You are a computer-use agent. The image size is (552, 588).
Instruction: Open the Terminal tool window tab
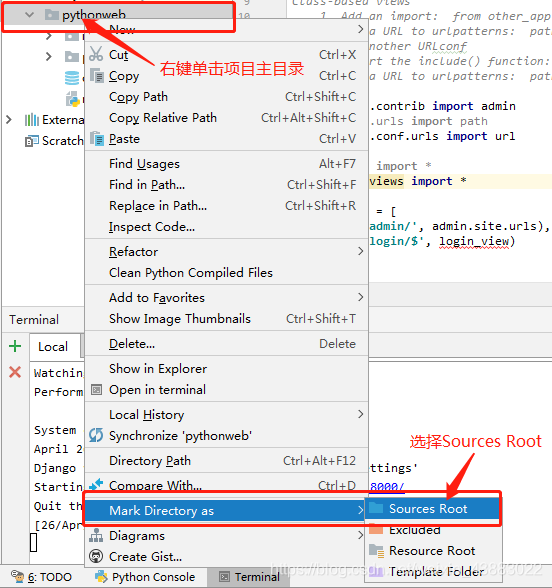pyautogui.click(x=248, y=577)
